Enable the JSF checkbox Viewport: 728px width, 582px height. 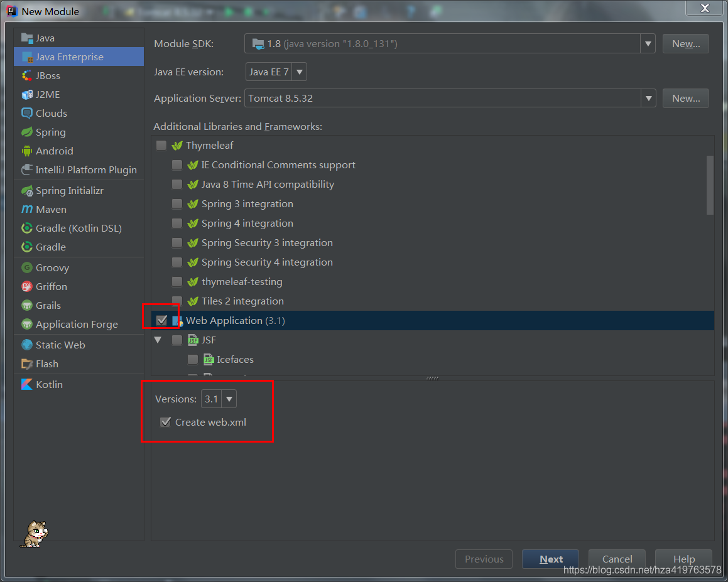click(177, 340)
